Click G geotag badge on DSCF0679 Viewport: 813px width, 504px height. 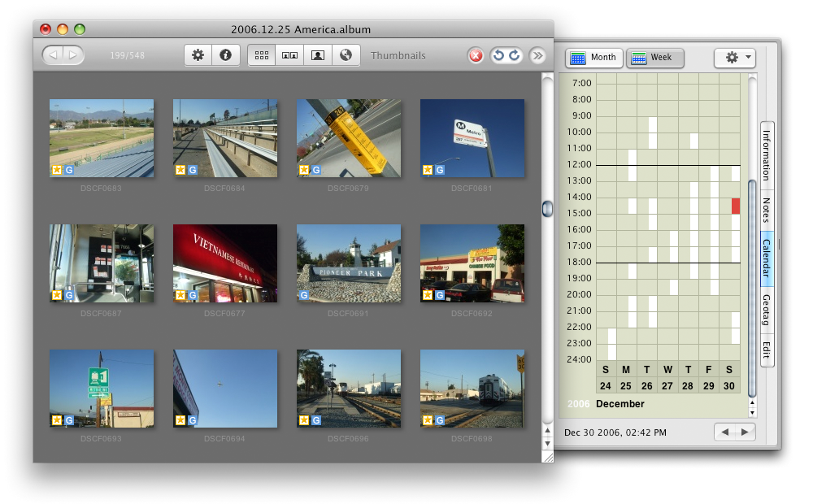click(315, 170)
